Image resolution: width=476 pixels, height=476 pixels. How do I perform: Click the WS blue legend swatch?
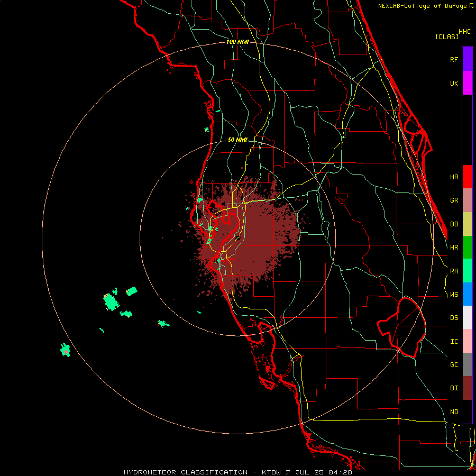(467, 294)
